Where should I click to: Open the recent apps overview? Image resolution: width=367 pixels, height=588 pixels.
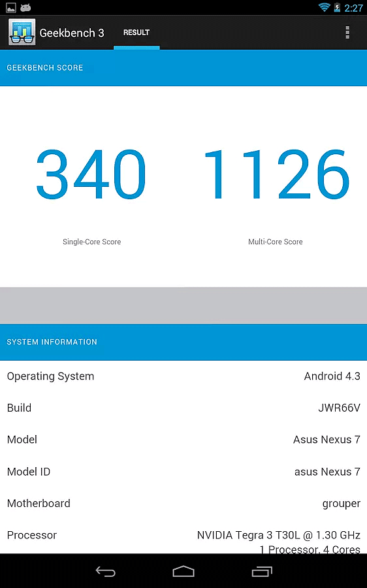point(262,572)
